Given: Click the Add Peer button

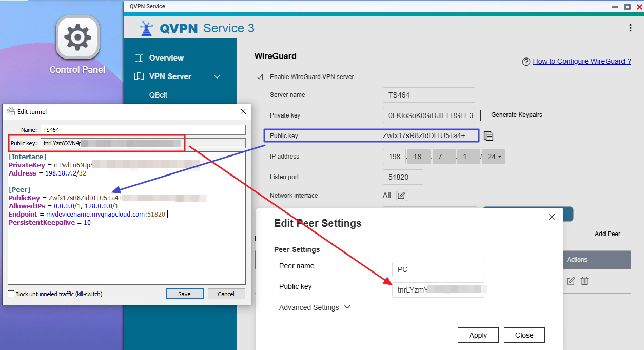Looking at the screenshot, I should point(607,234).
